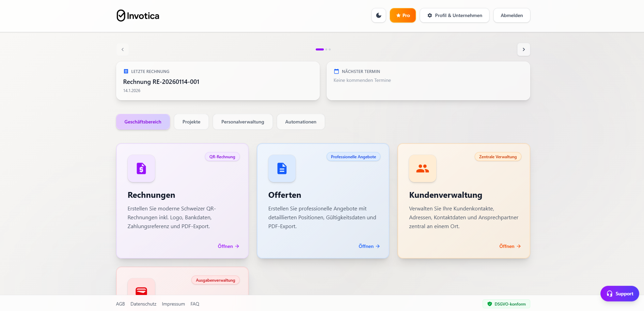Click the Offerten document icon

click(x=282, y=168)
